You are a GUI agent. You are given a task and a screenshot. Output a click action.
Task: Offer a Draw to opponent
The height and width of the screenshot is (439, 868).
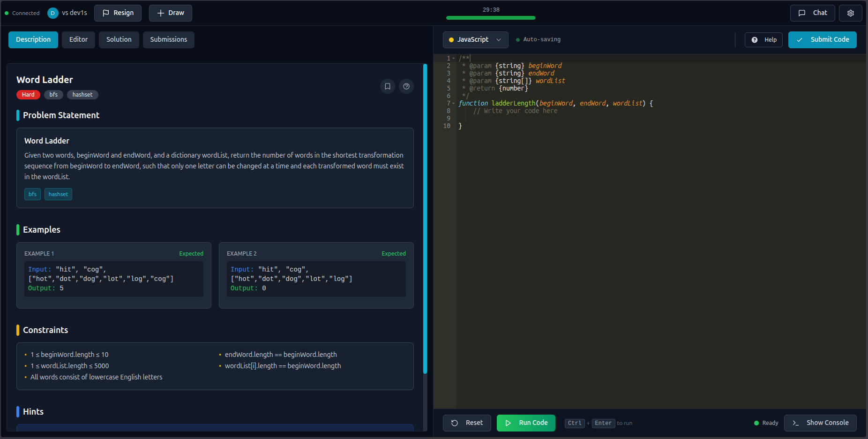click(170, 13)
